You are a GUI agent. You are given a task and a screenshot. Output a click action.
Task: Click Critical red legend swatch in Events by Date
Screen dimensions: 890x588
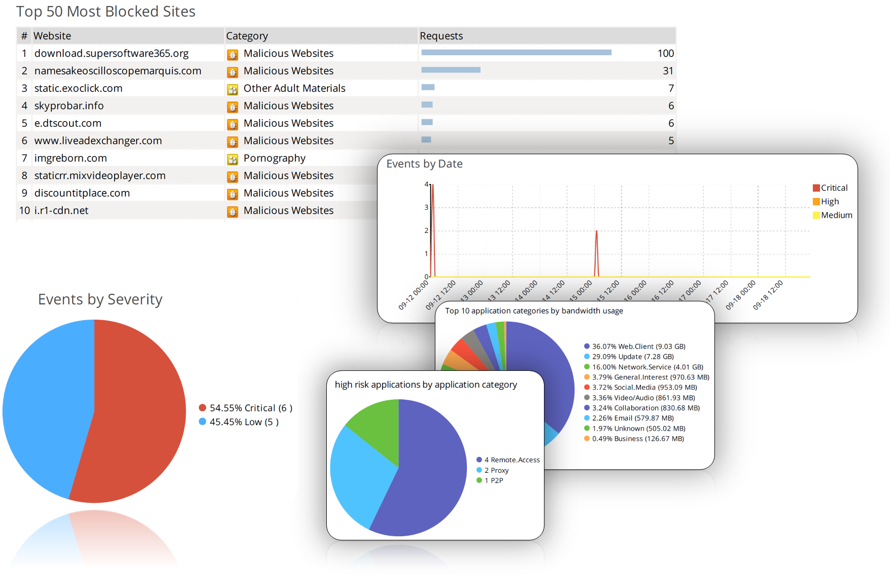tap(816, 188)
